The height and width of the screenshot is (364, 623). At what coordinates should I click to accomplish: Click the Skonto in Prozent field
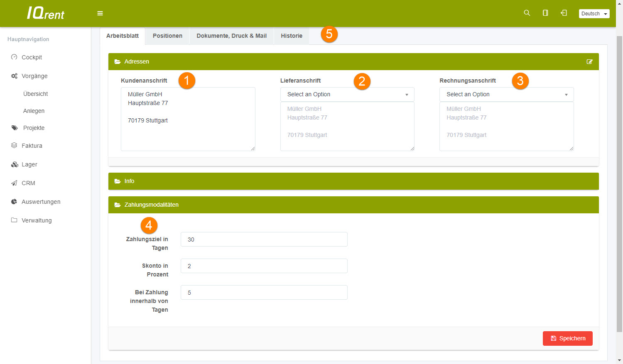click(x=264, y=266)
